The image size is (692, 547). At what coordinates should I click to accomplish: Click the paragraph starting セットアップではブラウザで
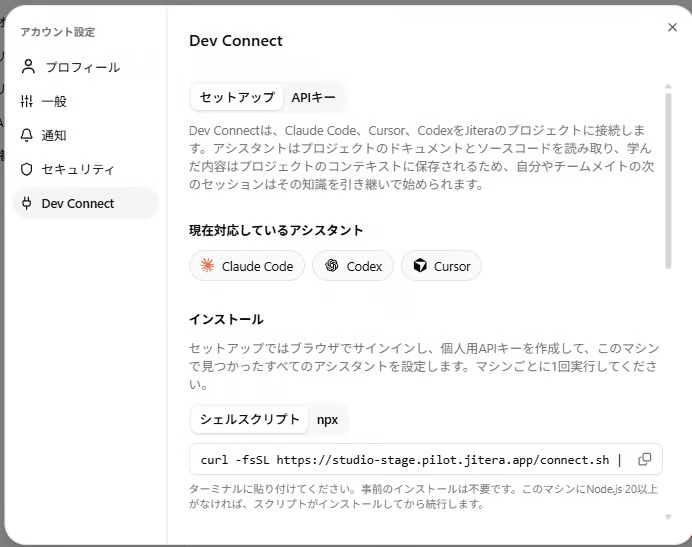pos(424,366)
